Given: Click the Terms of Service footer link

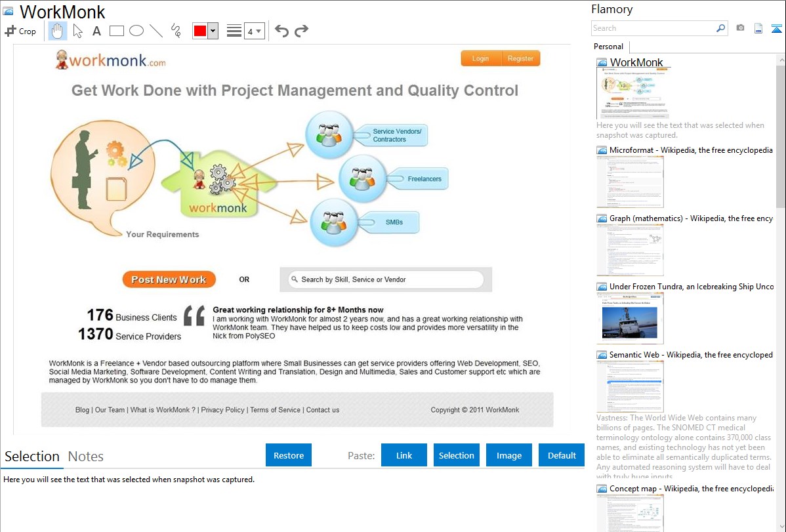Looking at the screenshot, I should pos(275,409).
